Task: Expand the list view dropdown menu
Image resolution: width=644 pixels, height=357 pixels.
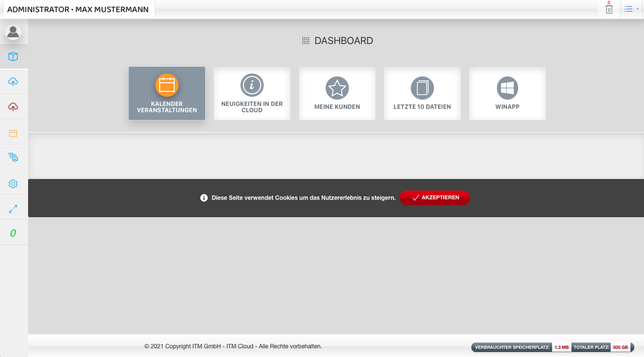Action: click(631, 9)
